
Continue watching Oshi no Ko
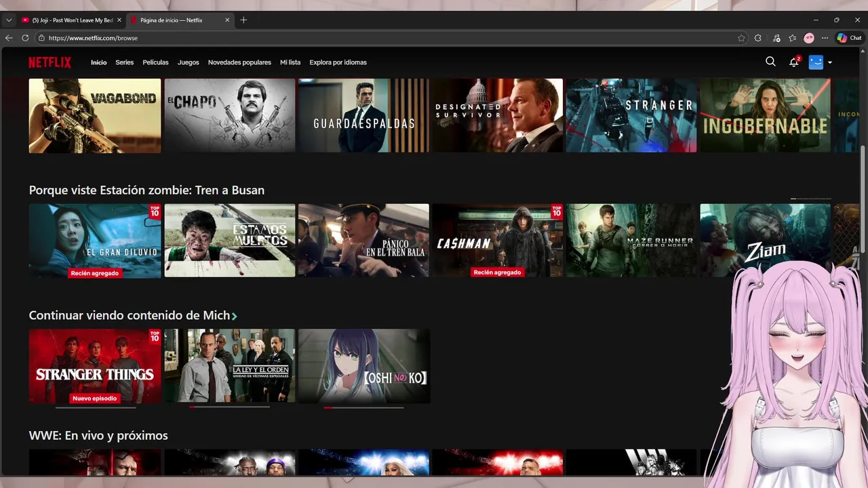[363, 366]
